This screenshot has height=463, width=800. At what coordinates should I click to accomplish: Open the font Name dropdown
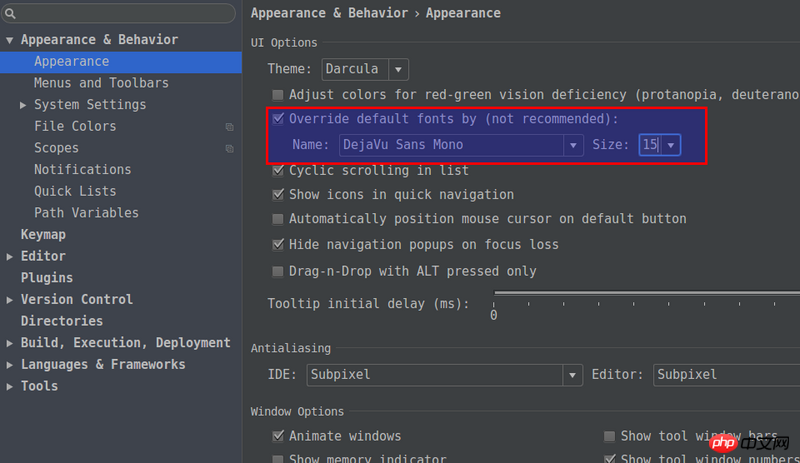coord(573,145)
